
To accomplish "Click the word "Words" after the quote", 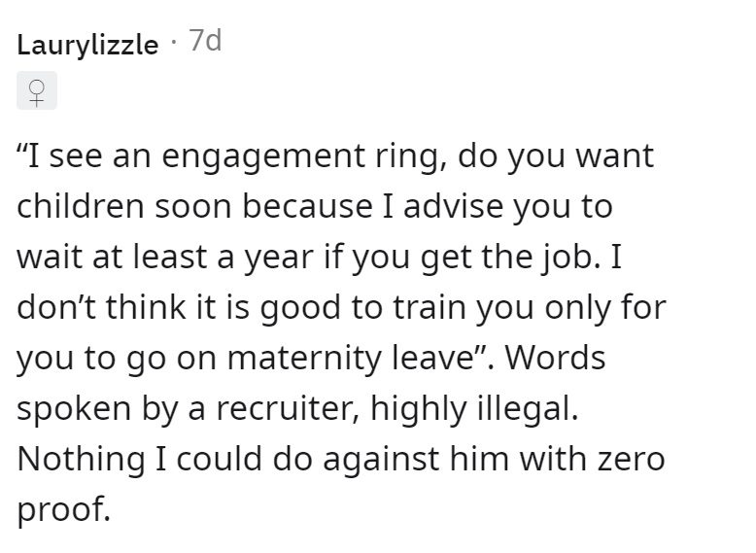I will coord(555,358).
